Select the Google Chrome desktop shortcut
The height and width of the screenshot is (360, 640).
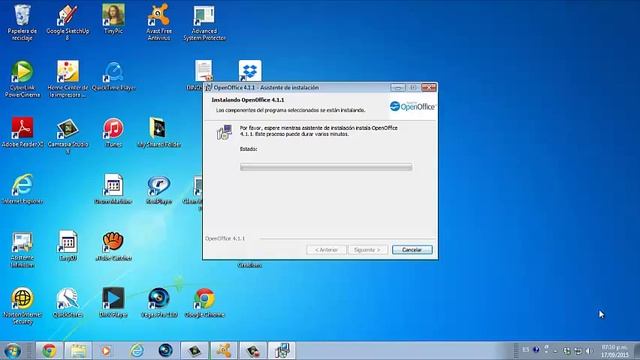(204, 303)
